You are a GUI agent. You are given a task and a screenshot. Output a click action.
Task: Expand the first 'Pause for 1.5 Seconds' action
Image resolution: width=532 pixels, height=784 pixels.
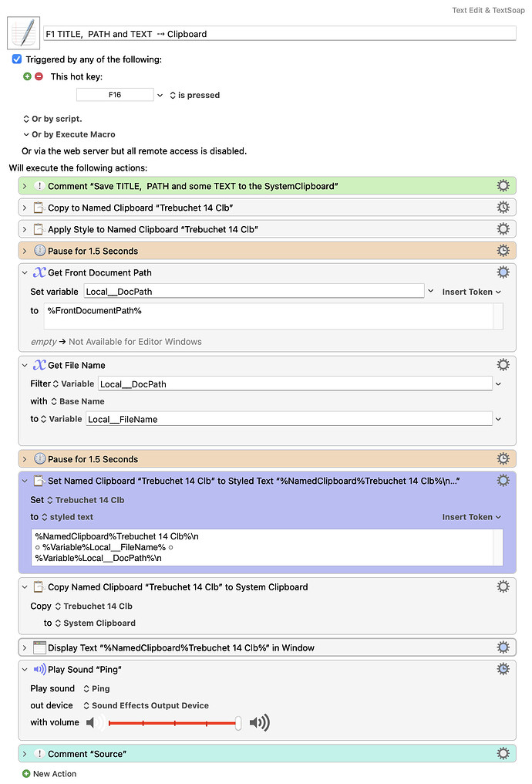(x=24, y=251)
